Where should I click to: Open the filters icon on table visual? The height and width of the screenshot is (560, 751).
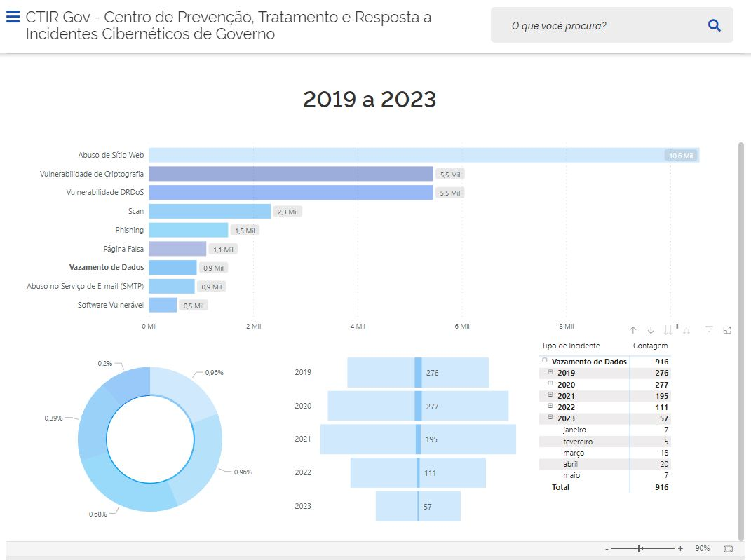[709, 329]
